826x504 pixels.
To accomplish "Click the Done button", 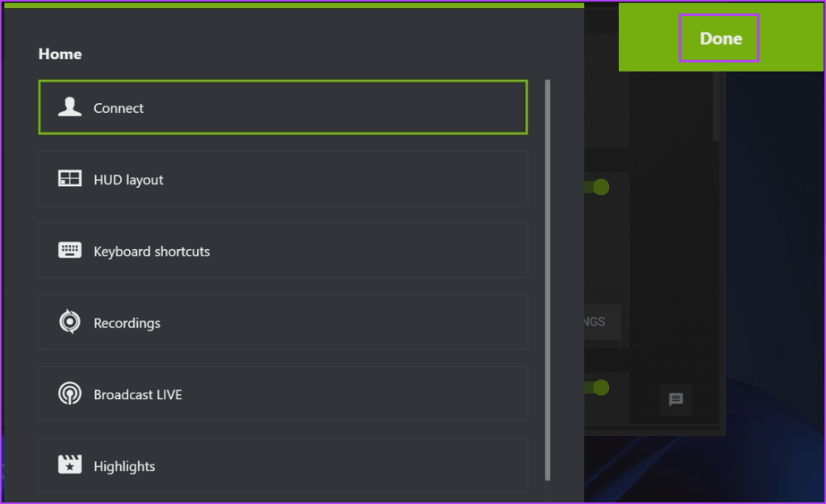I will tap(719, 38).
